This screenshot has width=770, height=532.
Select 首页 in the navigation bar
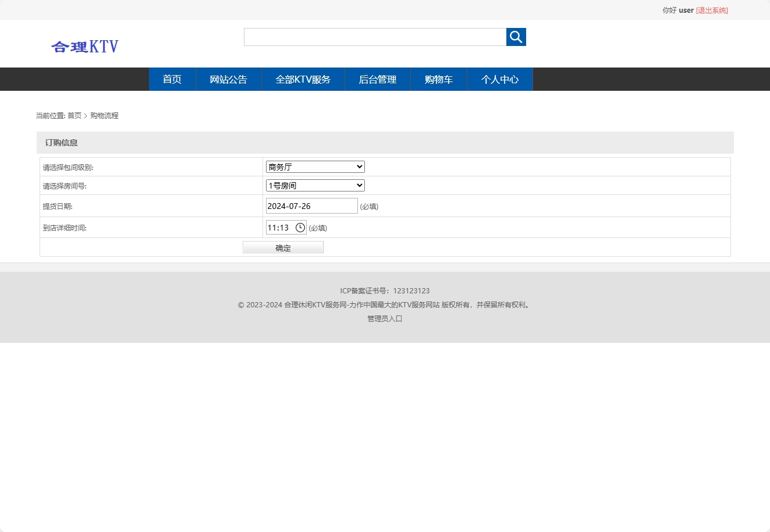coord(172,79)
